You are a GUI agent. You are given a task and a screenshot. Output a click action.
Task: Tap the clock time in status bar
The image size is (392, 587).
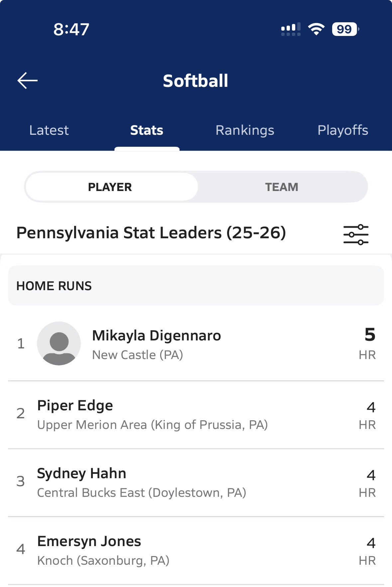pyautogui.click(x=71, y=29)
